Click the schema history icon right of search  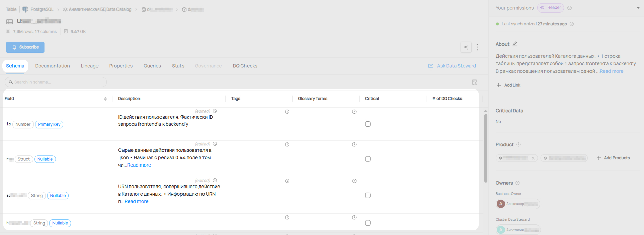474,82
